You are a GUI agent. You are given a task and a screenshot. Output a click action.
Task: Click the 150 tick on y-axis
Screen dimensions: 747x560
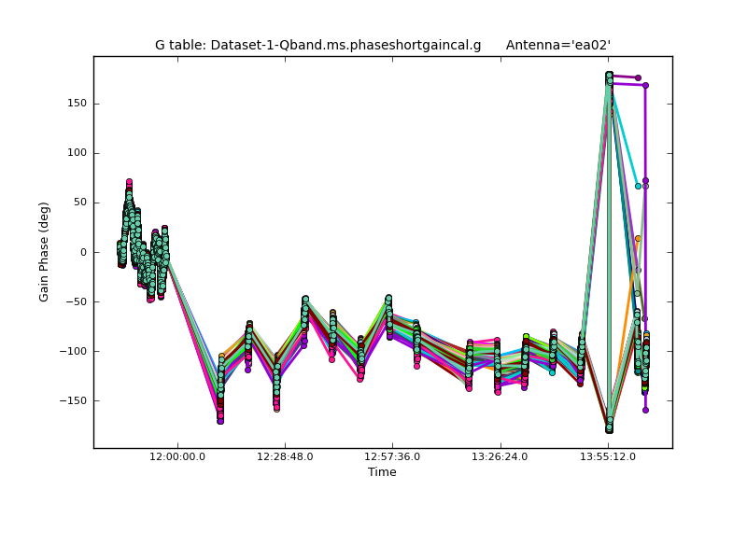76,104
